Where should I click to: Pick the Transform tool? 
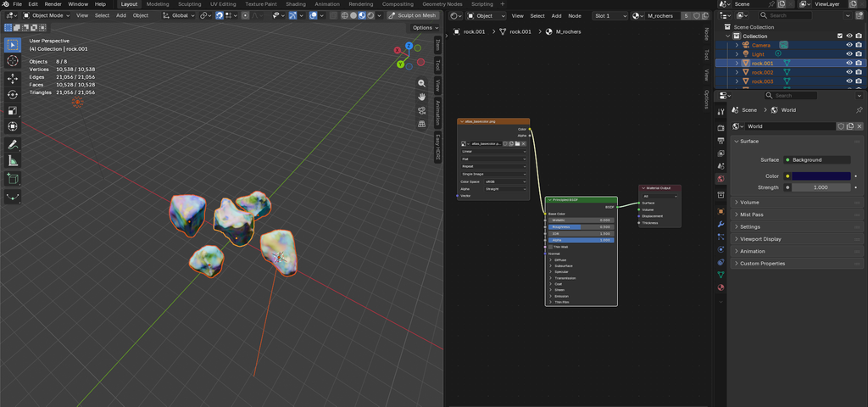13,126
